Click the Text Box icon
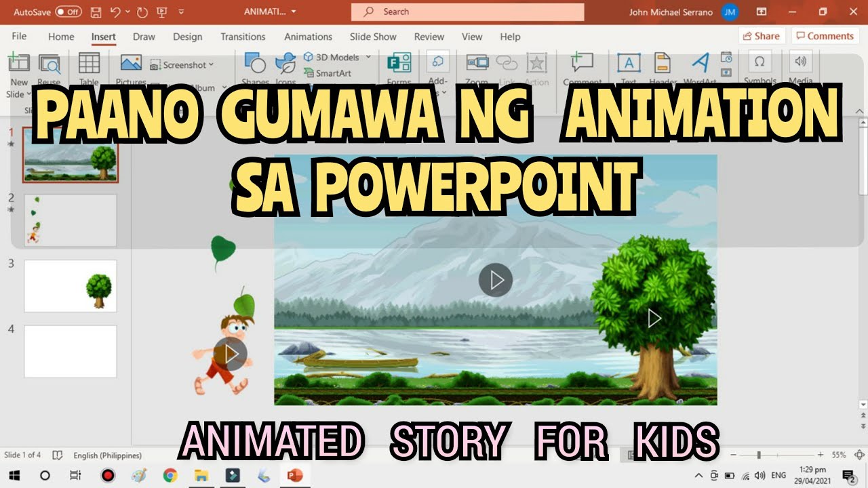 629,63
